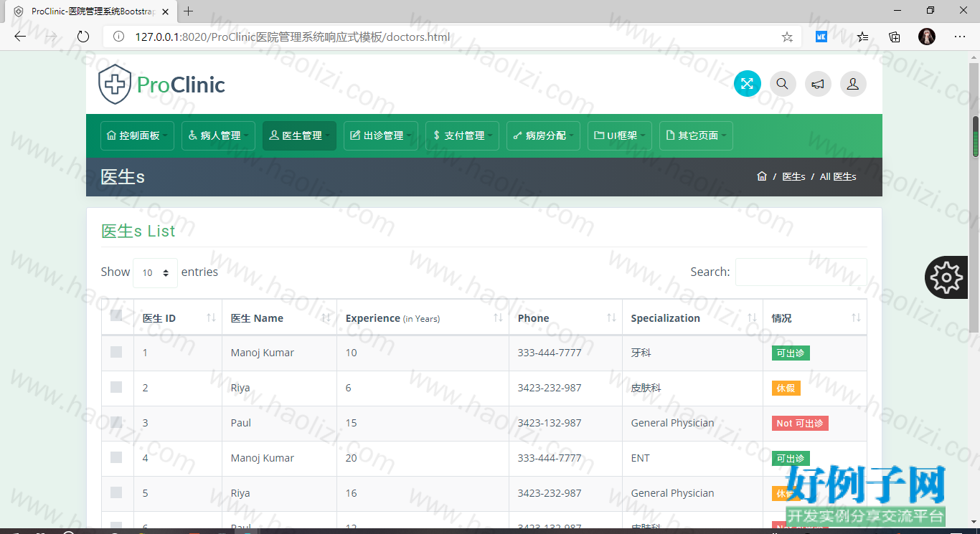Open a new browser tab

pyautogui.click(x=189, y=11)
